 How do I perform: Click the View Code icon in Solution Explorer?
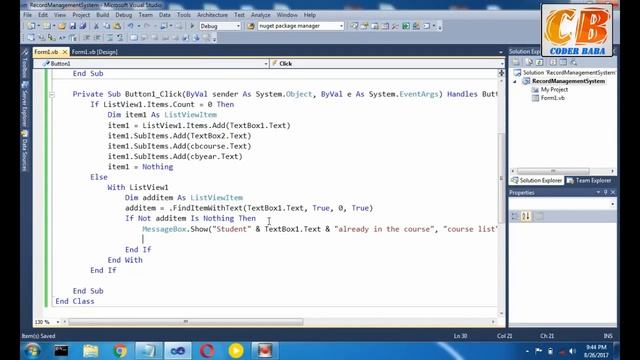coord(553,62)
